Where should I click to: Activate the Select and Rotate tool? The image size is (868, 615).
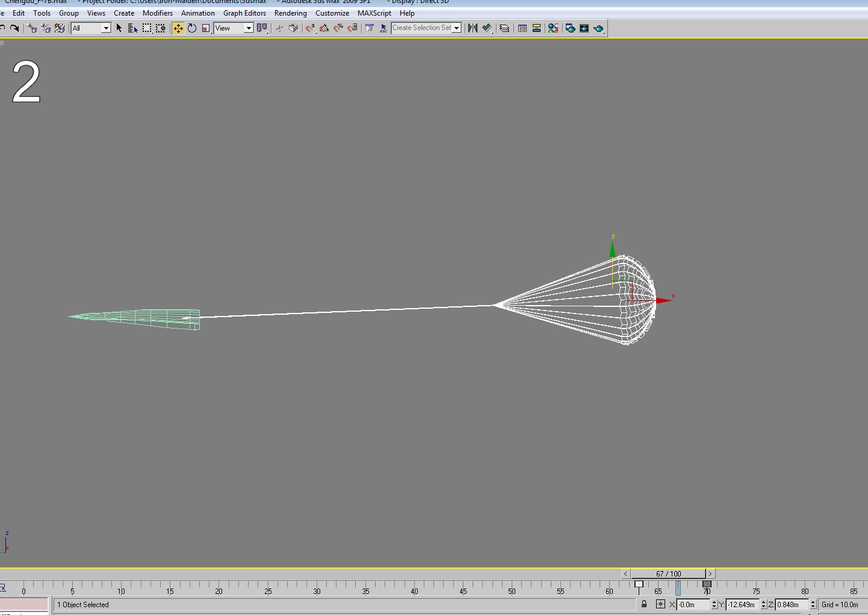(x=192, y=28)
